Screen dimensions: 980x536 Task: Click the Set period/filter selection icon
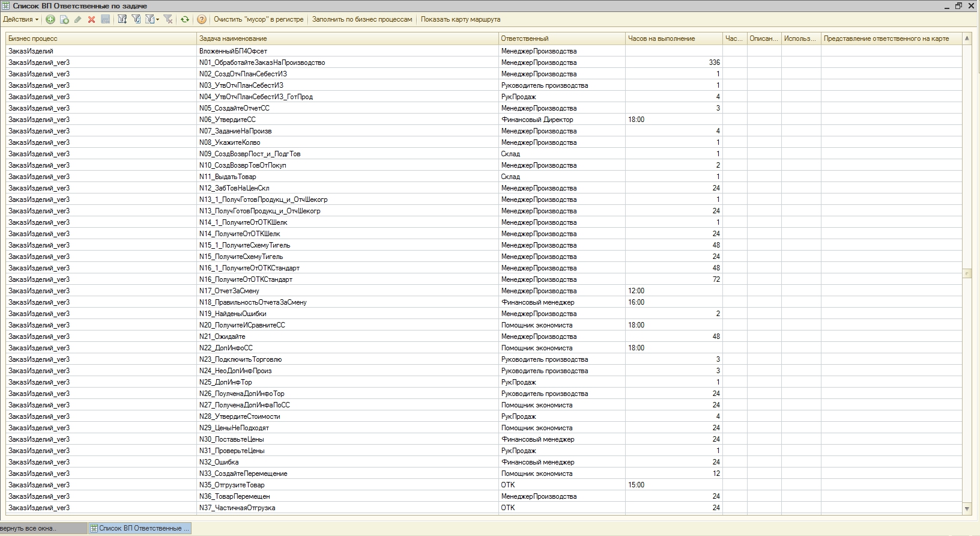pos(122,19)
